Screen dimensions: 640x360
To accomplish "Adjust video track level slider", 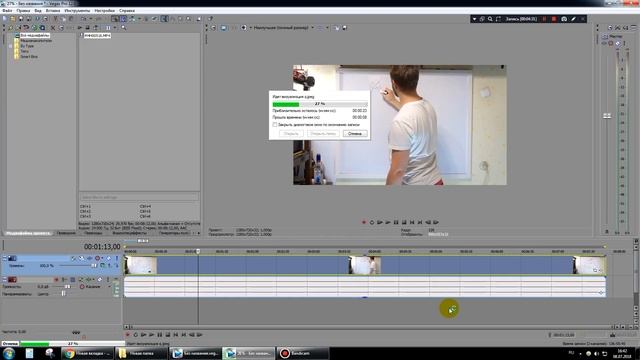I will pos(94,265).
